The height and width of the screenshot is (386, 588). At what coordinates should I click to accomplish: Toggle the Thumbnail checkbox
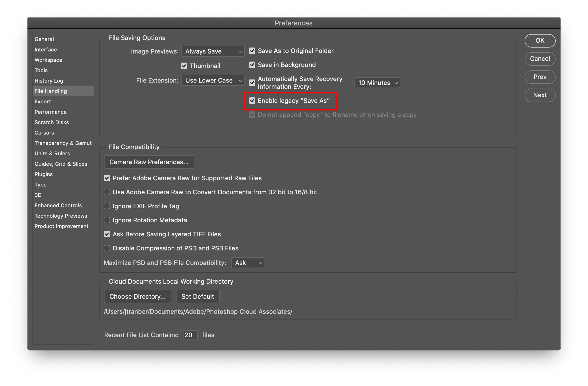pos(184,66)
